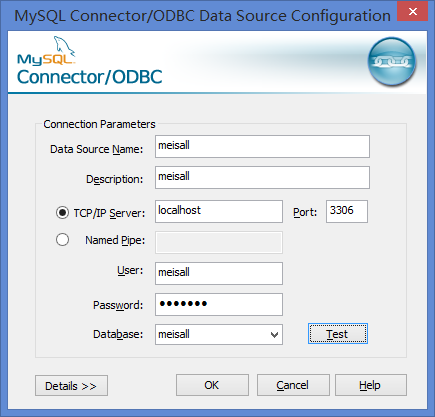Image resolution: width=435 pixels, height=417 pixels.
Task: Click the window title bar text
Action: click(202, 16)
